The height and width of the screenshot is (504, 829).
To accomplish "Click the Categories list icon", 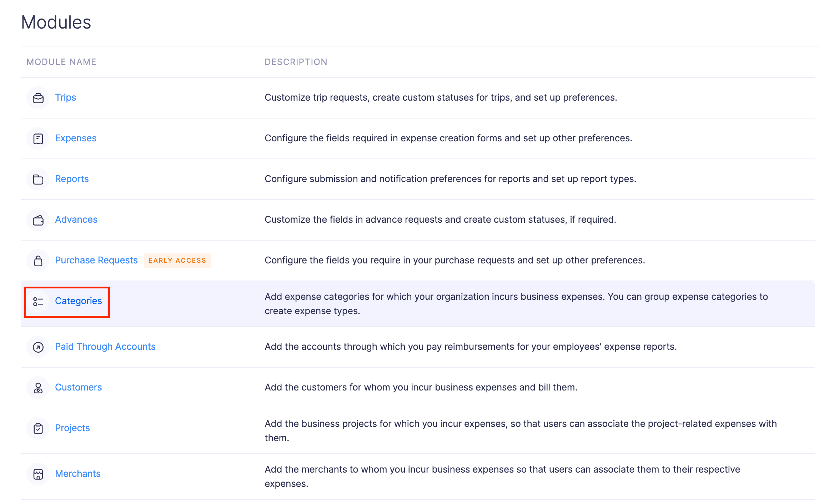I will pos(38,301).
